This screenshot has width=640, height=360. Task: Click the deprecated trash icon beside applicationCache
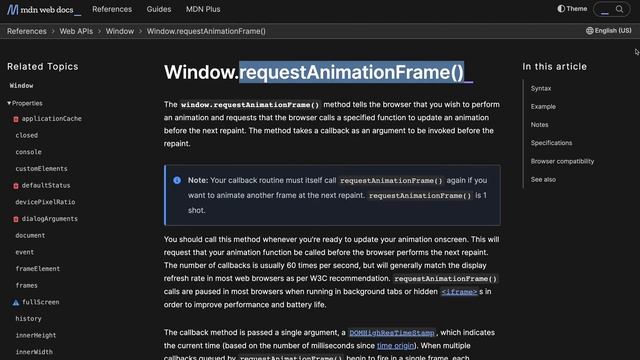(x=16, y=119)
